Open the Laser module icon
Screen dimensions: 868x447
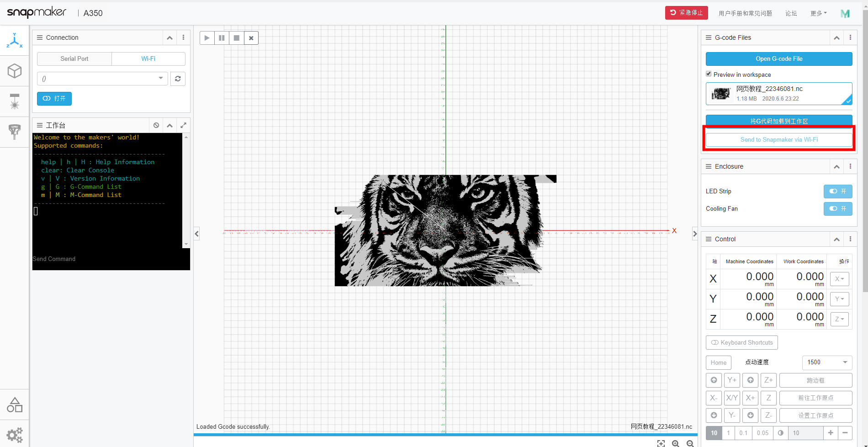click(15, 101)
